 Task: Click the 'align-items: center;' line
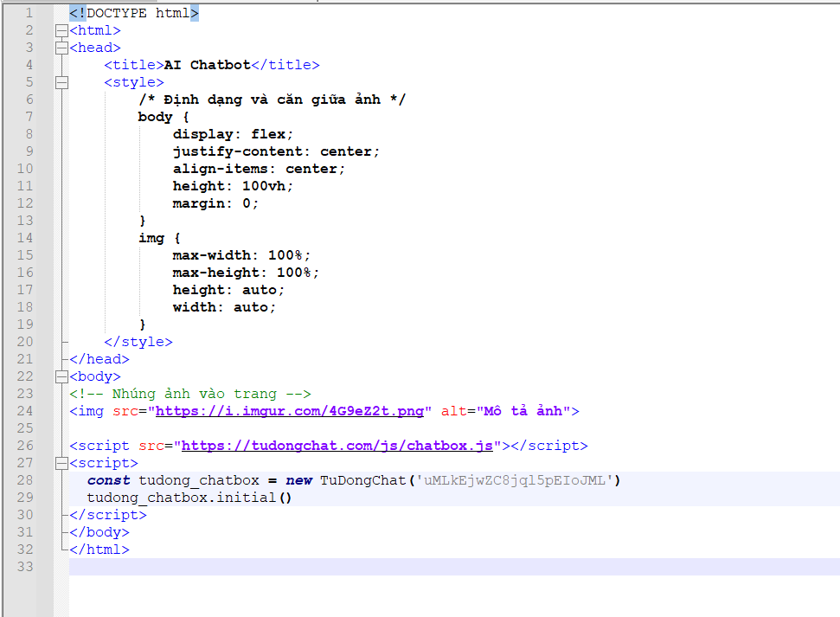[259, 169]
